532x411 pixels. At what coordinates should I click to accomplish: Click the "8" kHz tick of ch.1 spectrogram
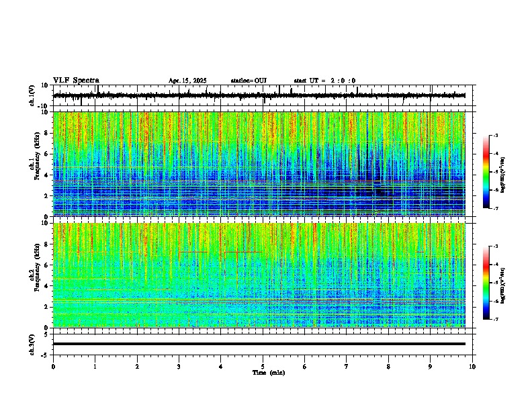[x=46, y=133]
